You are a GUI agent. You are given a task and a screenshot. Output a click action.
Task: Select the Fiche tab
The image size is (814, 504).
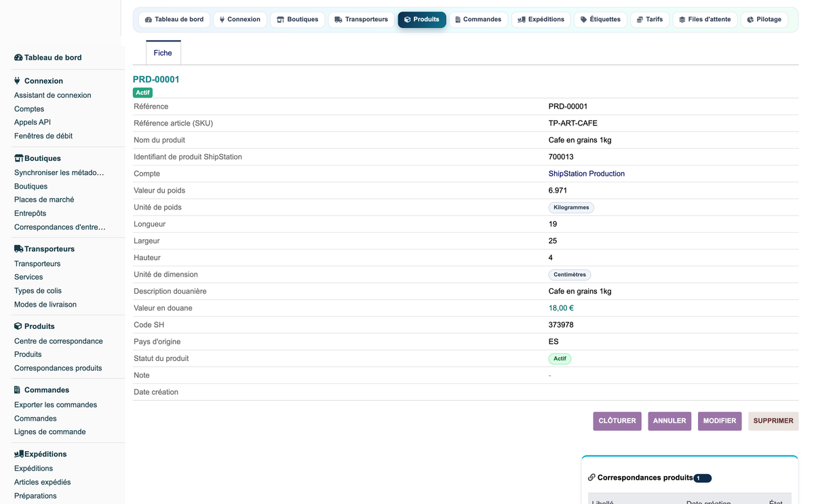[163, 53]
